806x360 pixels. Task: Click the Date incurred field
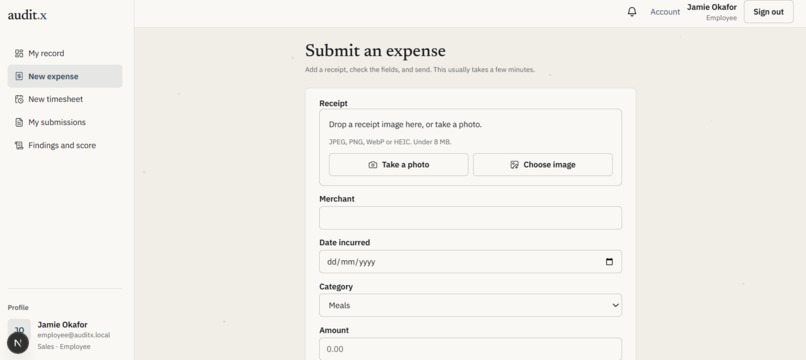coord(470,262)
